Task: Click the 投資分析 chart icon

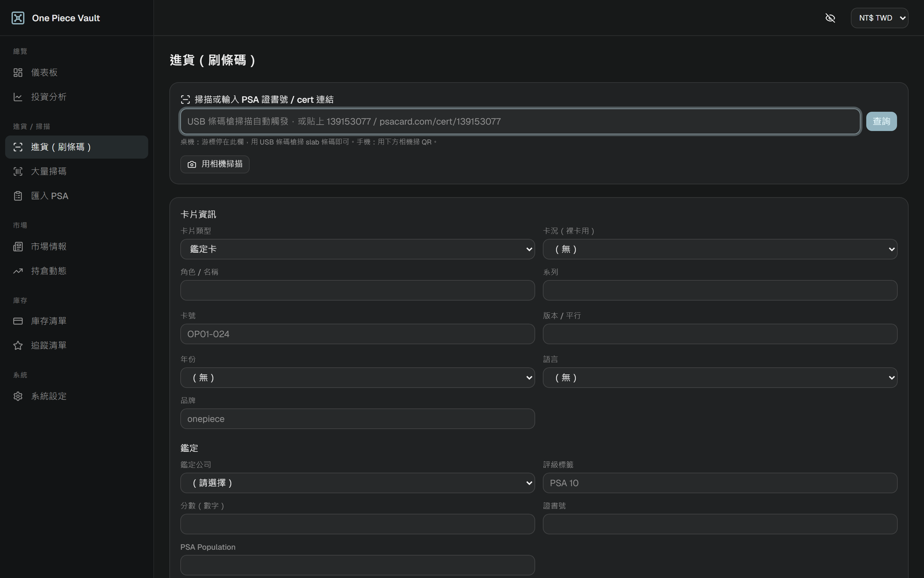Action: pyautogui.click(x=18, y=97)
